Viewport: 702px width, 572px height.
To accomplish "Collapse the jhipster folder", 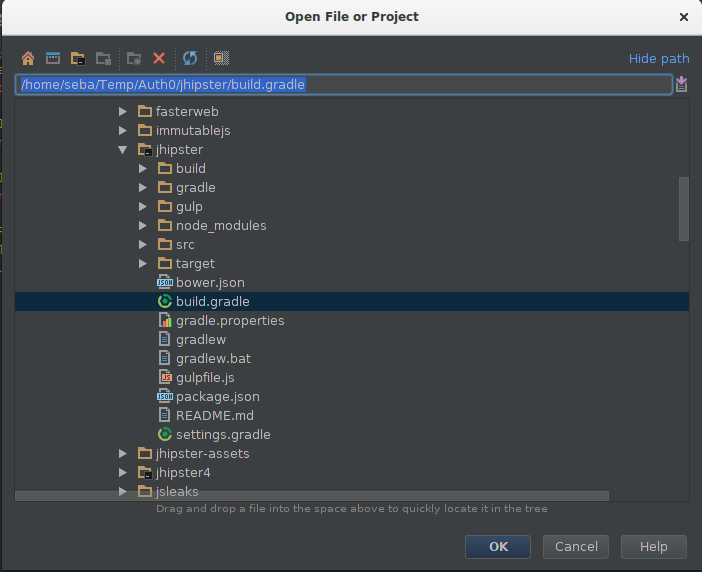I will pos(123,149).
